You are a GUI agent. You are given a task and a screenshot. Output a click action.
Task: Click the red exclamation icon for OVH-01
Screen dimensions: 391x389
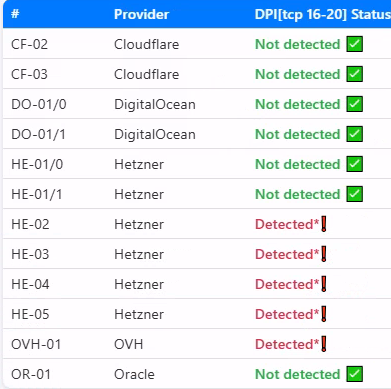324,344
